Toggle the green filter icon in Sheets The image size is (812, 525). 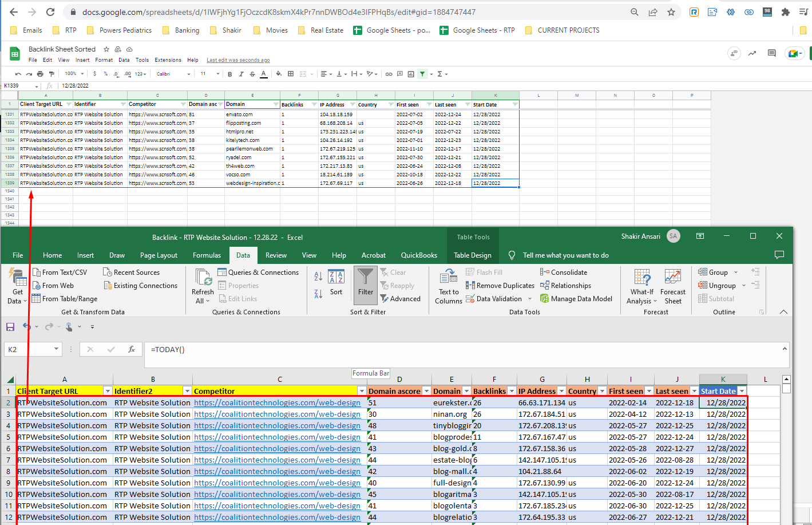[422, 74]
